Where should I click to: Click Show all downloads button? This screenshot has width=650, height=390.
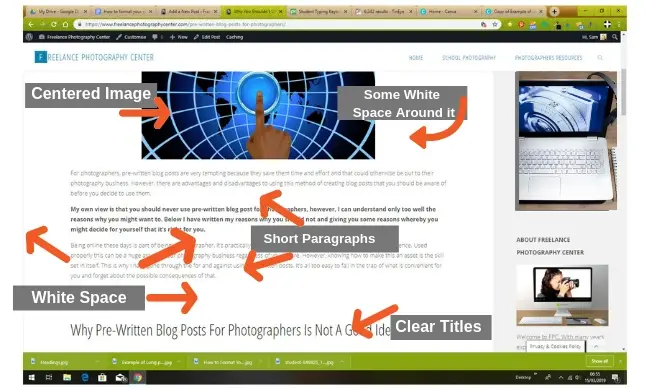tap(599, 361)
